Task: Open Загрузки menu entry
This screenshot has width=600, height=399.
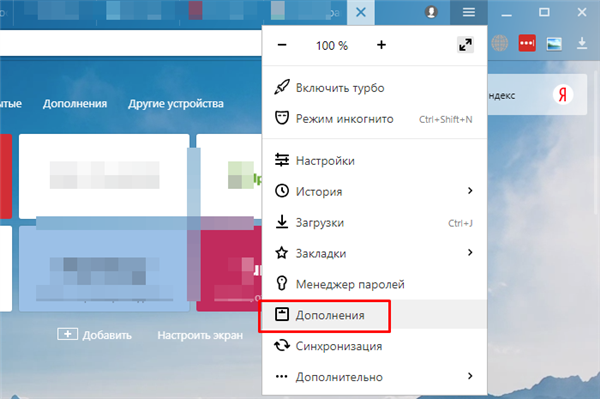Action: click(x=375, y=222)
